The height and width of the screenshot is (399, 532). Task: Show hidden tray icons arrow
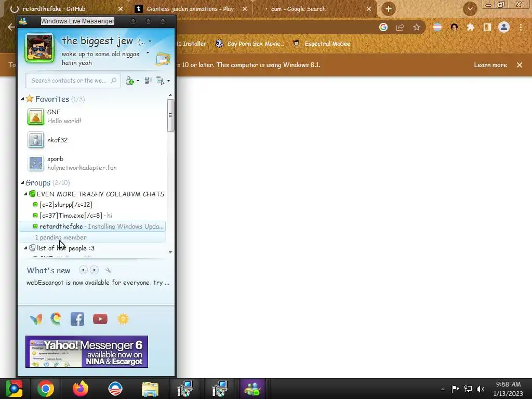(x=443, y=389)
